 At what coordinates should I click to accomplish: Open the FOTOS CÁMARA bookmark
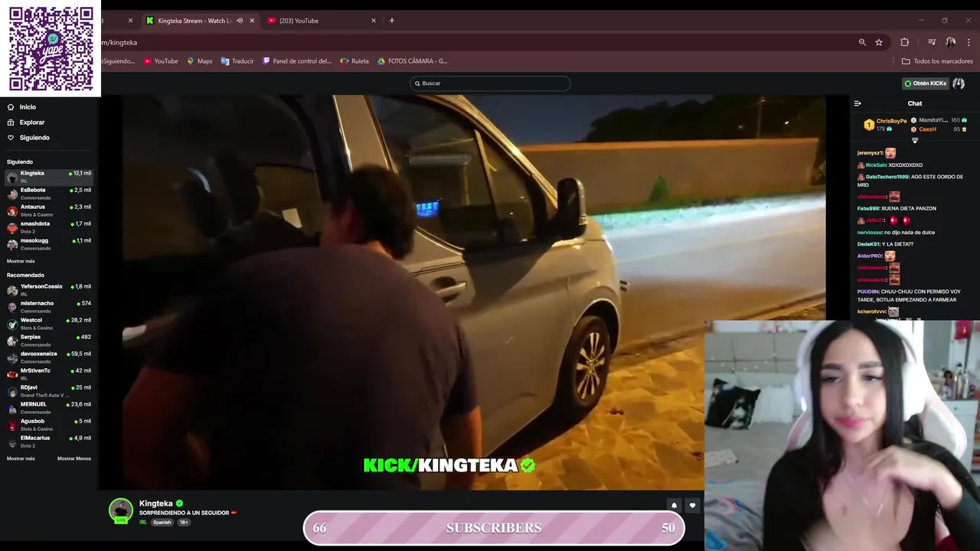point(412,61)
